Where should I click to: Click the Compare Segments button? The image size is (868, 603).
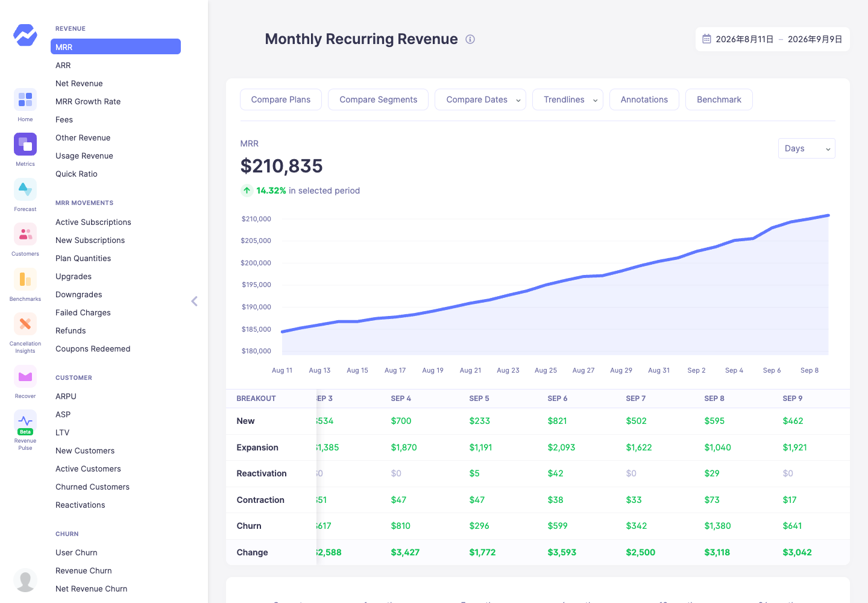click(x=379, y=99)
